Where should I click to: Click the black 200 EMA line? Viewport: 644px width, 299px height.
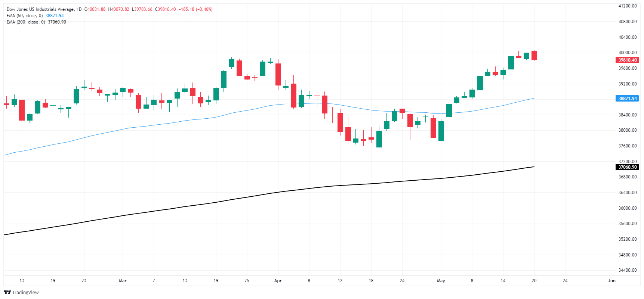coord(262,195)
